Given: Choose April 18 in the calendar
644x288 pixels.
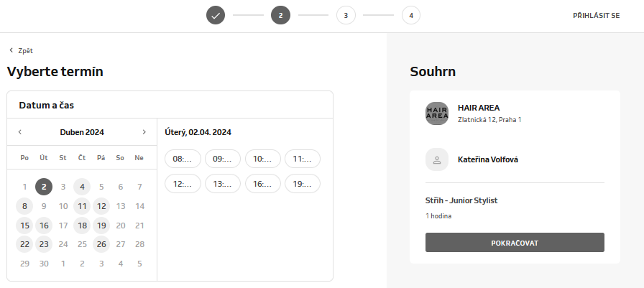Looking at the screenshot, I should pos(82,226).
